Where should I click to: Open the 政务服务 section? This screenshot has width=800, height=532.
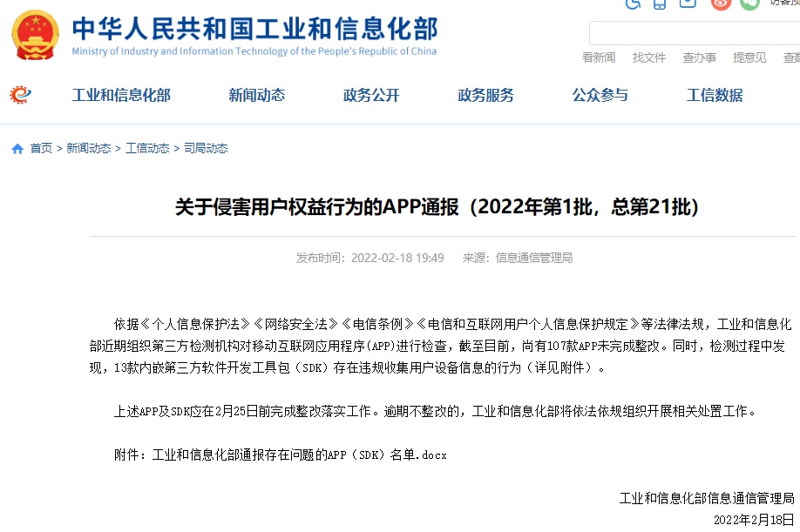(485, 96)
